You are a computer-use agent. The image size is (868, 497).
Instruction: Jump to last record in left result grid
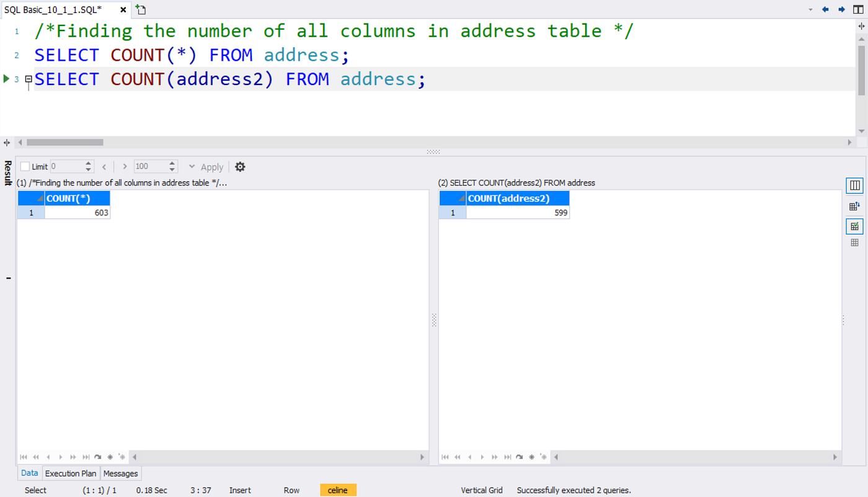86,457
